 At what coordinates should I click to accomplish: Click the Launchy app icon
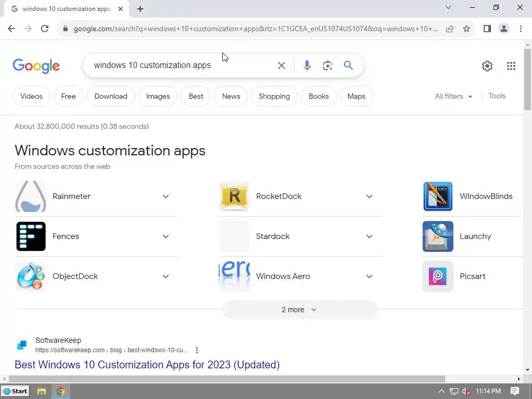click(437, 236)
